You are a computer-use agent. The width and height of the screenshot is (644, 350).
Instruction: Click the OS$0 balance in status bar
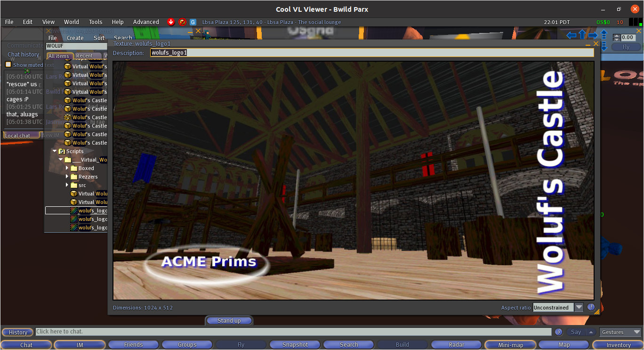click(x=603, y=22)
